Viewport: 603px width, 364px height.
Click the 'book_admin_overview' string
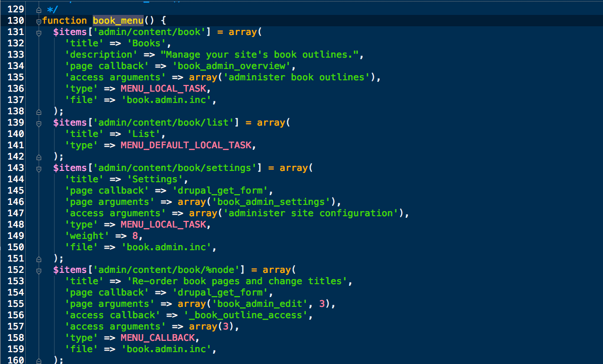point(234,66)
